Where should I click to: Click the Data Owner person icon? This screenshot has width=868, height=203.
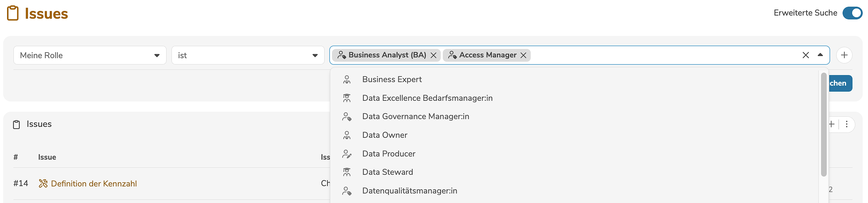tap(346, 135)
